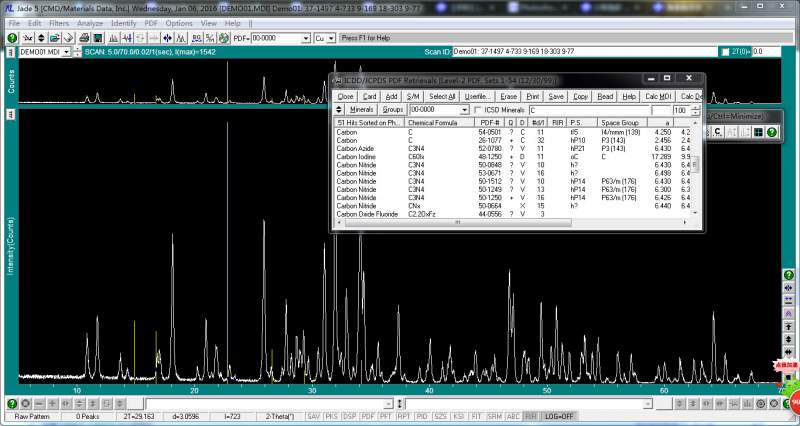Click the Select All button
The width and height of the screenshot is (800, 426).
click(443, 96)
